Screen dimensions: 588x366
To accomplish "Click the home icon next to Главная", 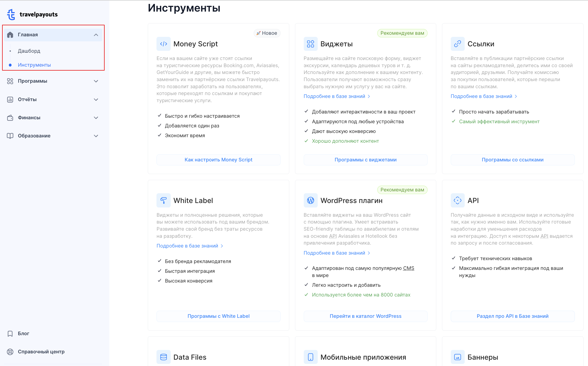I will click(10, 35).
